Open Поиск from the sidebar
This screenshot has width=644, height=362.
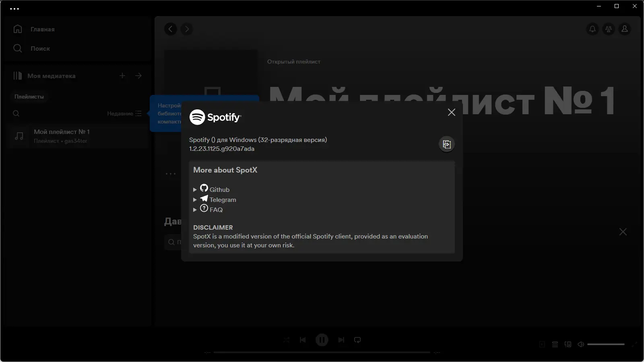40,48
